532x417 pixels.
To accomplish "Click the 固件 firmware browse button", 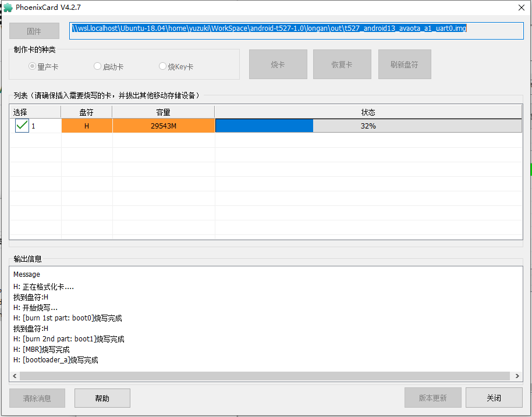I will 34,31.
